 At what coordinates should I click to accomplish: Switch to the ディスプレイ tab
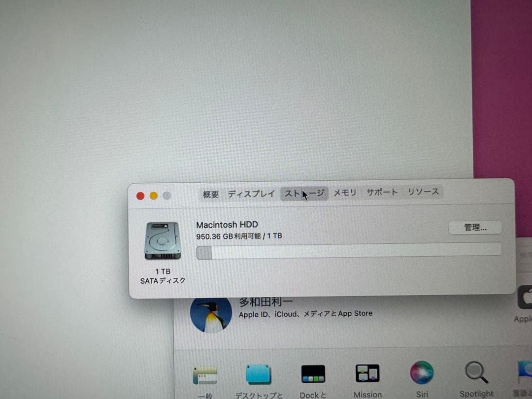click(x=252, y=193)
